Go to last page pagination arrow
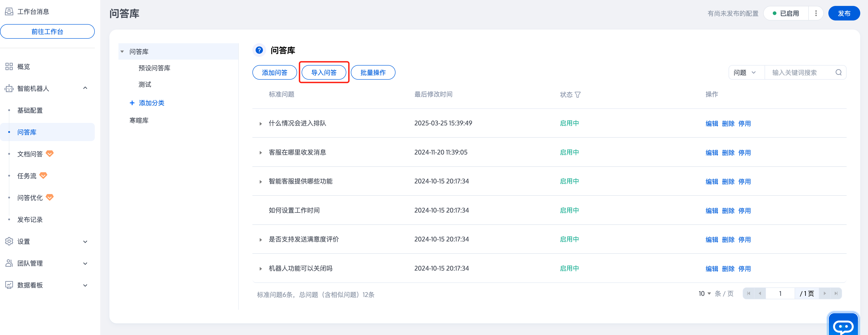The height and width of the screenshot is (335, 868). [x=836, y=293]
